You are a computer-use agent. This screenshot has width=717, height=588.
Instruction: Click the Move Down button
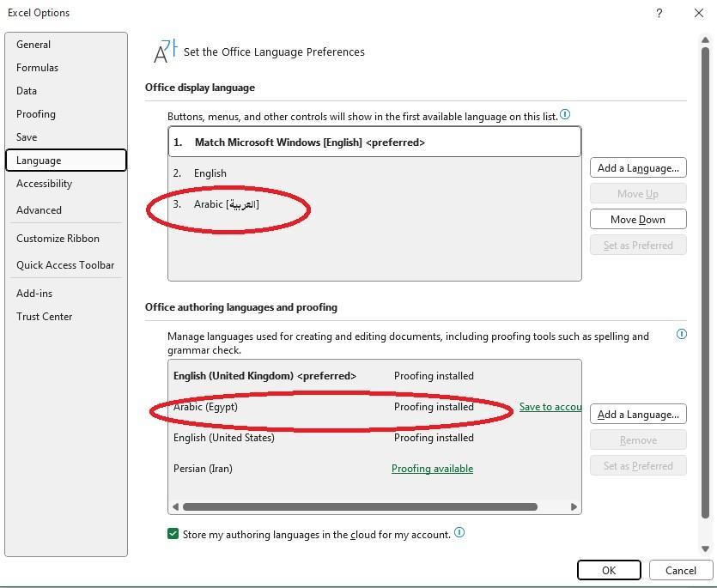tap(638, 219)
